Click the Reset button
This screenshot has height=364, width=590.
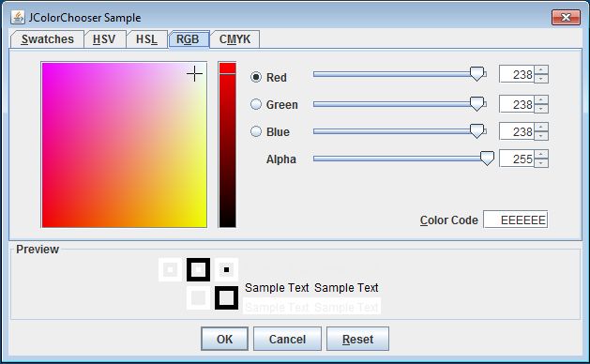tap(357, 339)
